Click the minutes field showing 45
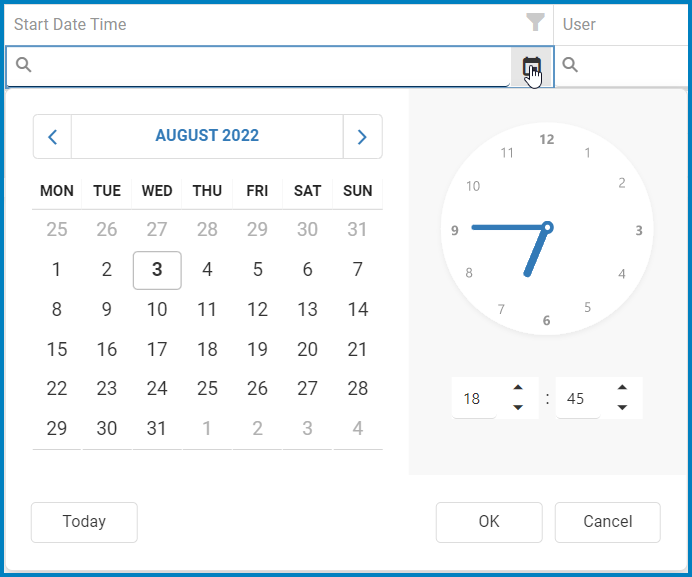Screen dimensions: 692x577 coord(576,399)
